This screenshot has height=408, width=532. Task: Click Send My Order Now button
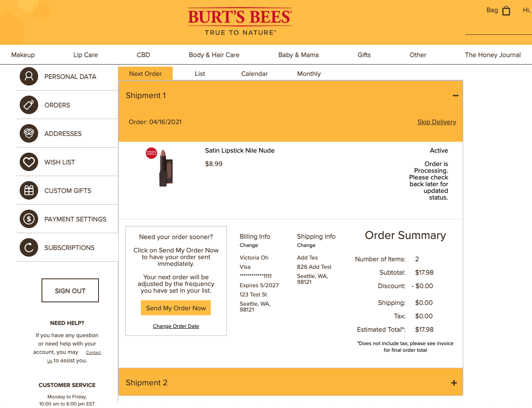click(x=176, y=308)
